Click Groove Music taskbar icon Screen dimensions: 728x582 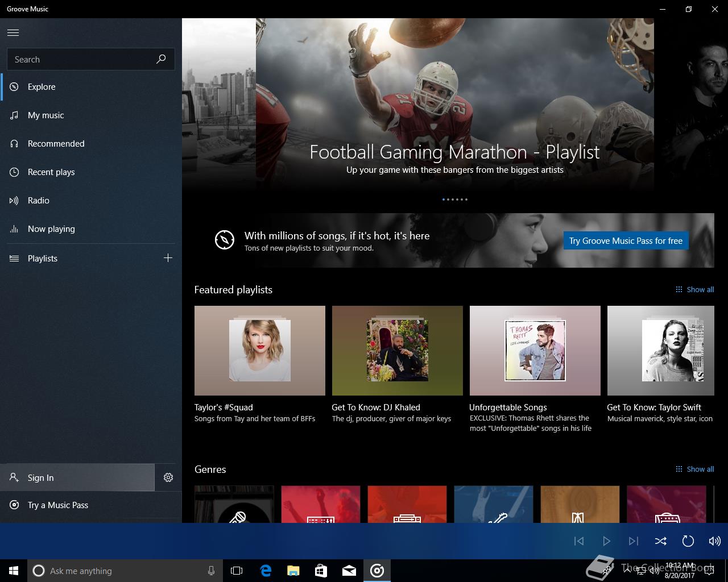377,571
